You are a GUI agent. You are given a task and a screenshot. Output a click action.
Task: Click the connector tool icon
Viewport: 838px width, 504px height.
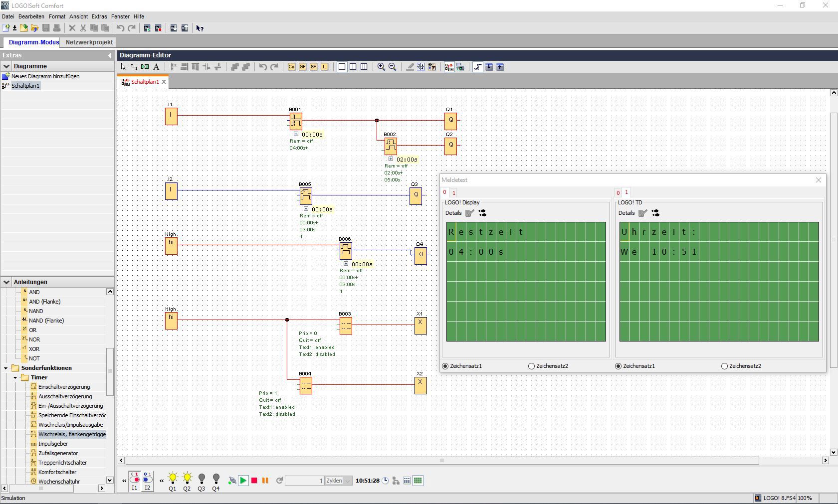click(x=134, y=67)
